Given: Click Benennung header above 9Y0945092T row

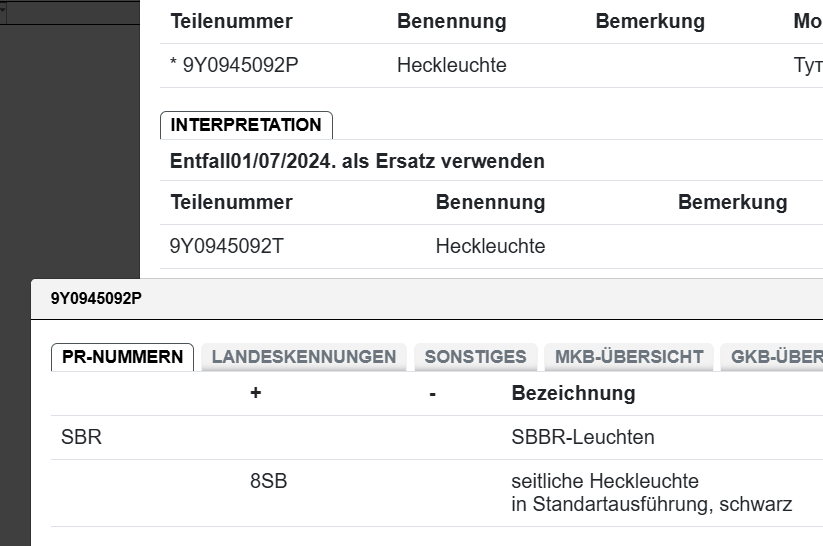Looking at the screenshot, I should coord(490,202).
